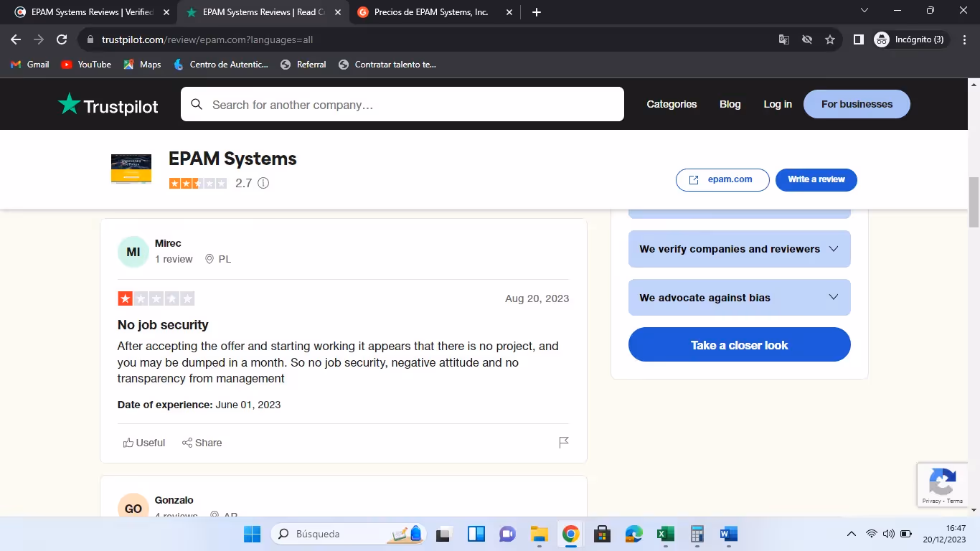Expand 'We advocate against bias' section
Image resolution: width=980 pixels, height=551 pixels.
(x=740, y=298)
